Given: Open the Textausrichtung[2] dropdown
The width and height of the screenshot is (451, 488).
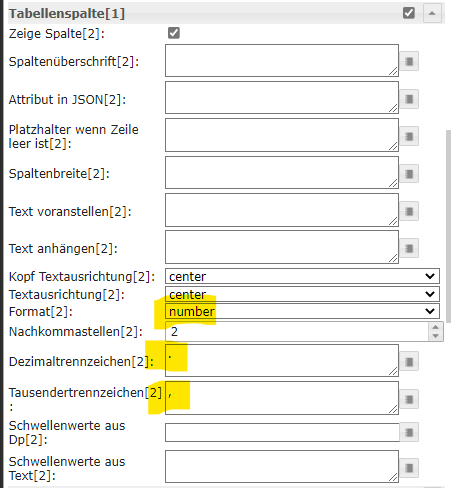Looking at the screenshot, I should (x=302, y=294).
